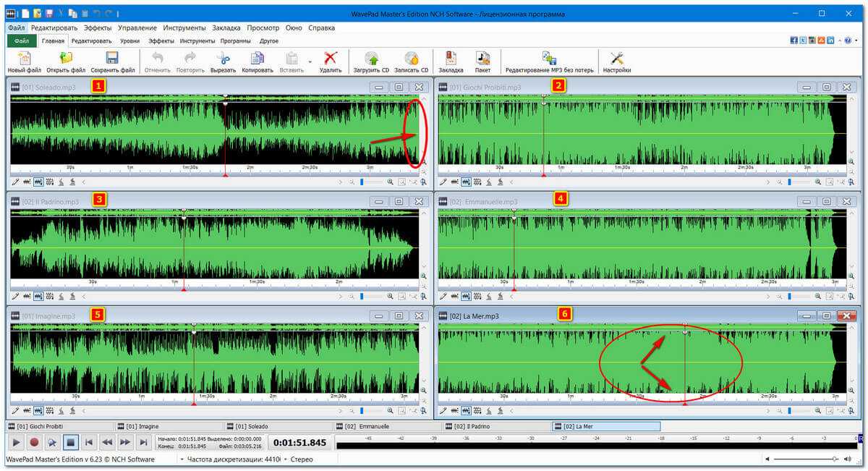Cut selection with the scissors icon
Screen dimensions: 868x471
coord(223,59)
